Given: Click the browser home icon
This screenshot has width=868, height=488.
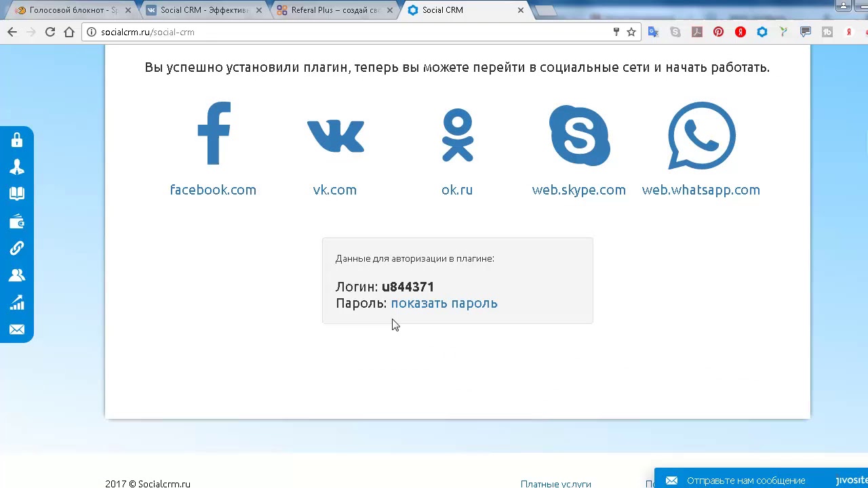Looking at the screenshot, I should [69, 32].
